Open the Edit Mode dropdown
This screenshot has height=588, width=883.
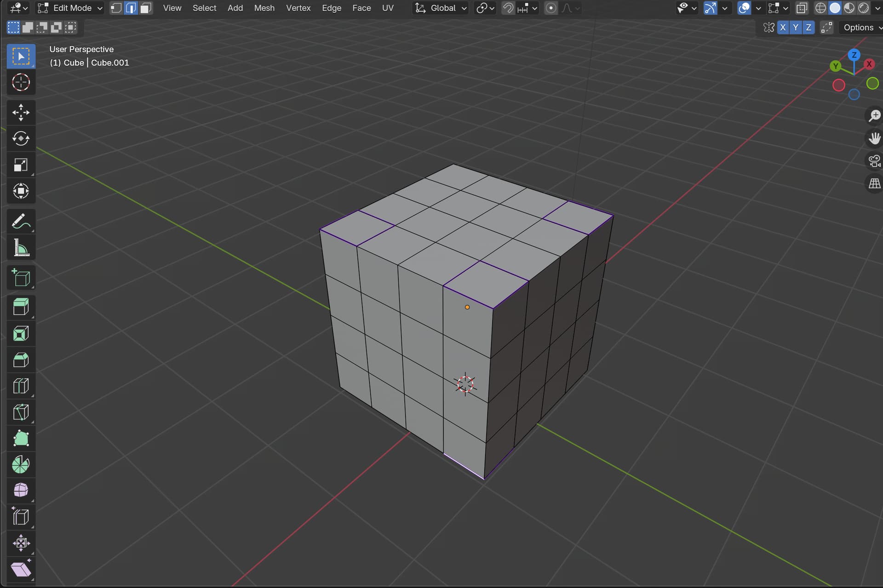pyautogui.click(x=70, y=8)
